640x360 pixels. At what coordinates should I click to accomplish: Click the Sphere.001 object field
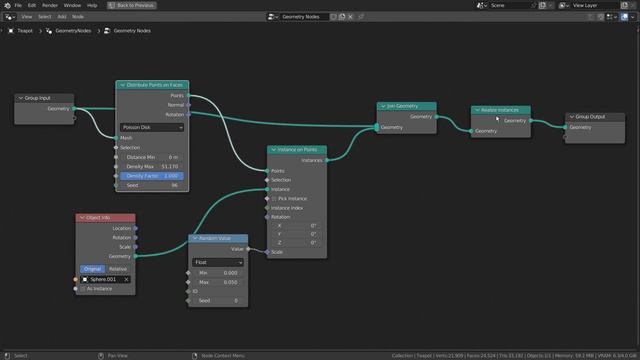coord(105,280)
